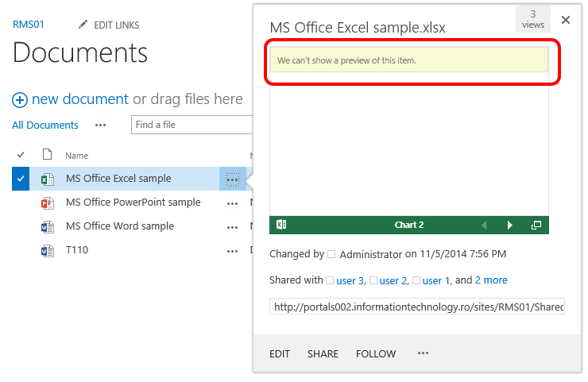
Task: Click the Word file icon beside T110
Action: point(47,251)
